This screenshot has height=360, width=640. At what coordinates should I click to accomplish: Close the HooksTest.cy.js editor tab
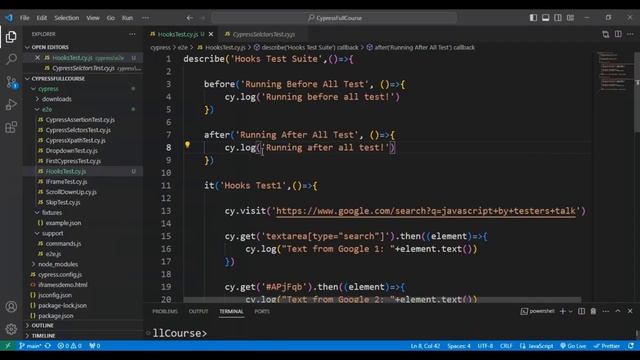tap(211, 34)
